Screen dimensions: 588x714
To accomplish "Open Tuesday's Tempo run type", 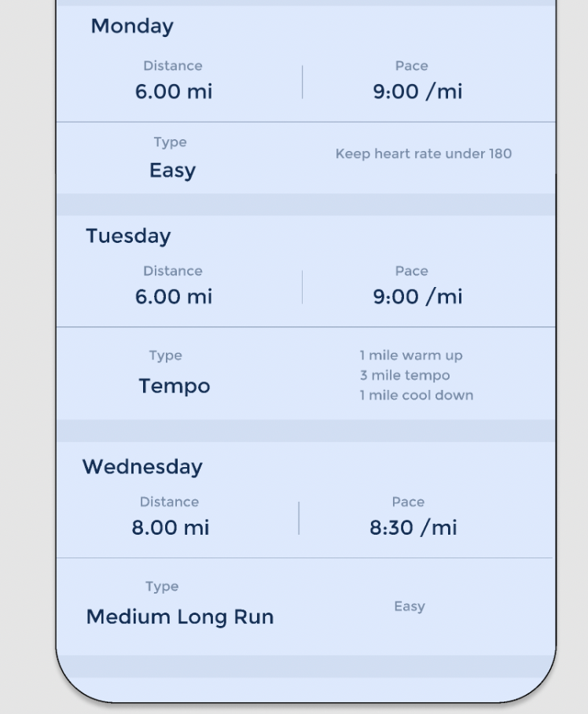I will (175, 386).
